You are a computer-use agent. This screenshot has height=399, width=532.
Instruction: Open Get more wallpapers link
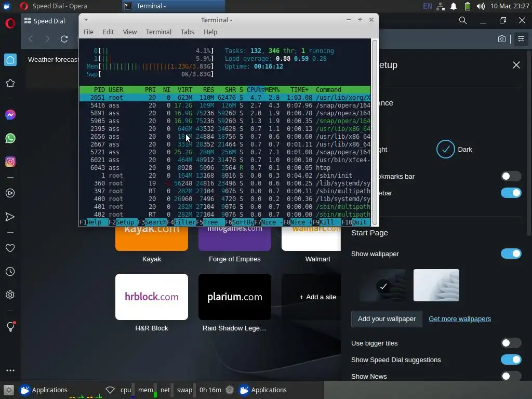click(460, 319)
